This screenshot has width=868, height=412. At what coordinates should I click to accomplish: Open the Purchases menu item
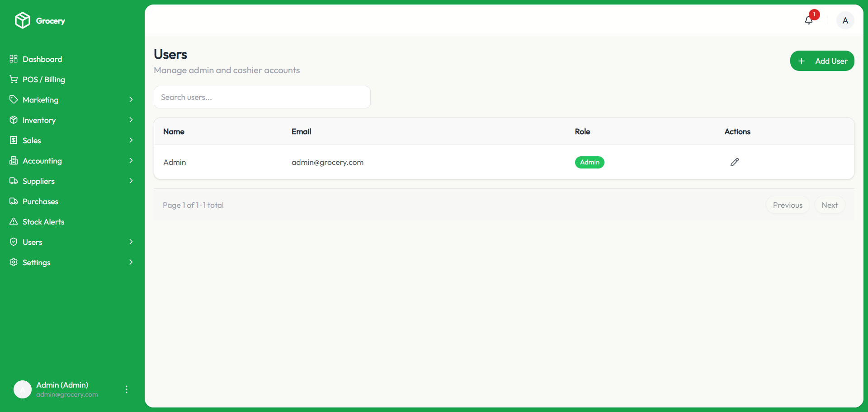point(40,201)
